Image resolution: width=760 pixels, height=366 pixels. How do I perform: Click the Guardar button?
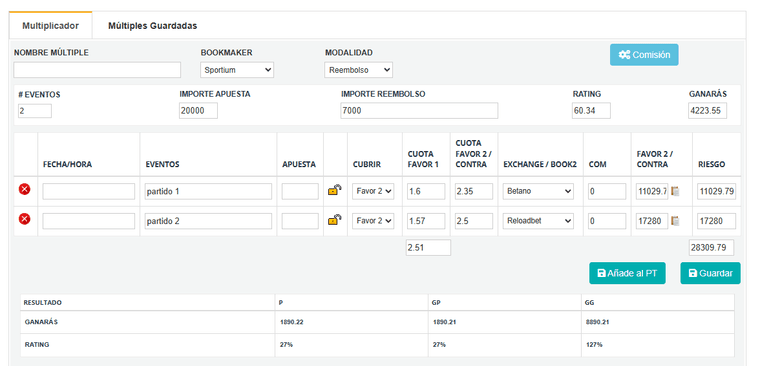click(711, 273)
